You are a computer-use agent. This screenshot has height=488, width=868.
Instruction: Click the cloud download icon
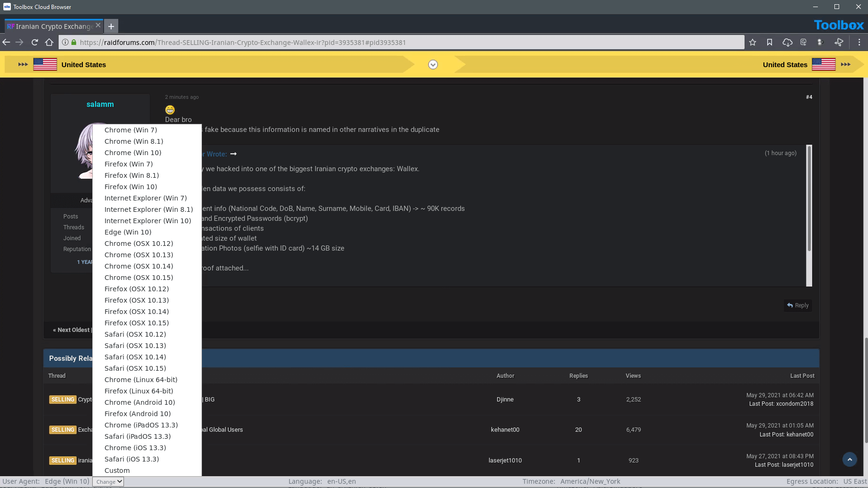[787, 42]
